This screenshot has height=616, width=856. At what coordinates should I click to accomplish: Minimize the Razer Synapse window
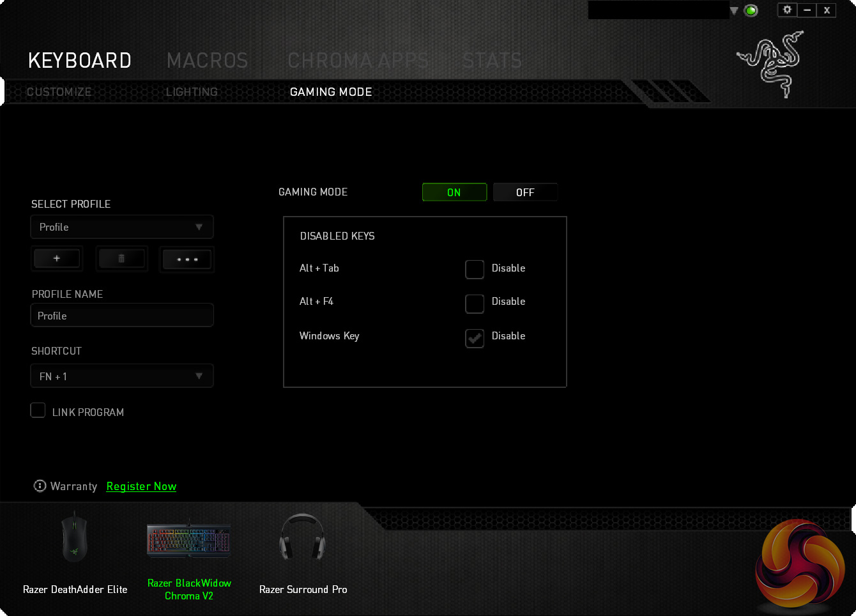pyautogui.click(x=807, y=10)
